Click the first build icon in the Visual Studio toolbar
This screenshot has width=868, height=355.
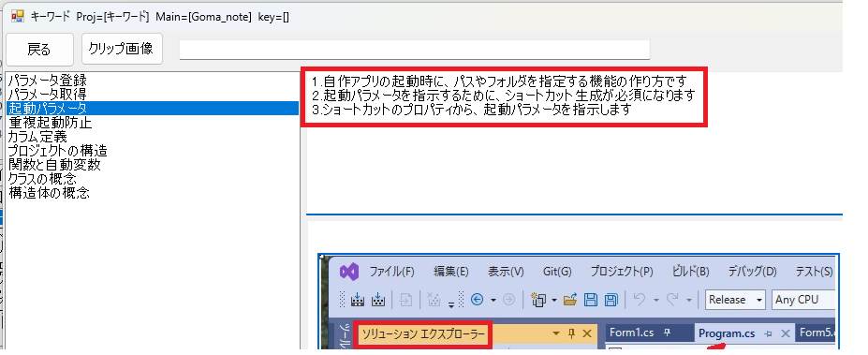click(358, 300)
